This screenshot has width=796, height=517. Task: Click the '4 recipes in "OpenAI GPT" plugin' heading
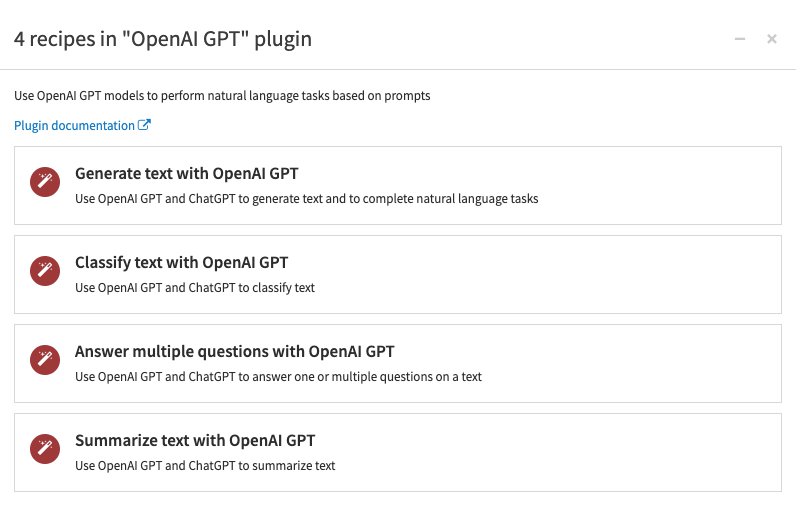162,39
